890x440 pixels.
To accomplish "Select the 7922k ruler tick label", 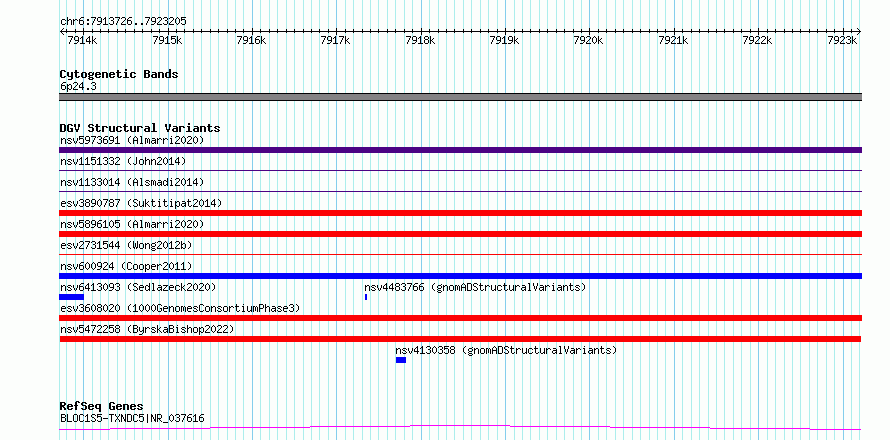I will (757, 40).
